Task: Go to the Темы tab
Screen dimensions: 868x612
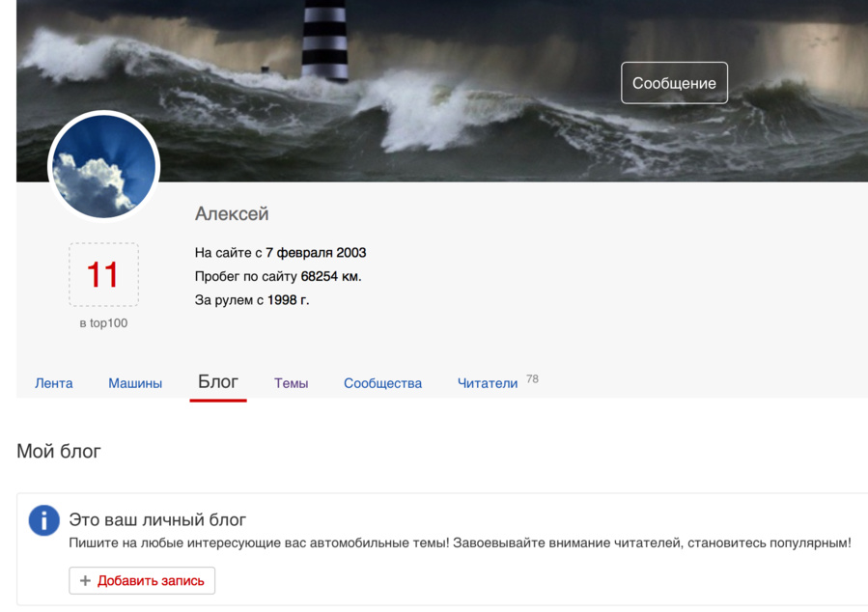Action: (x=292, y=383)
